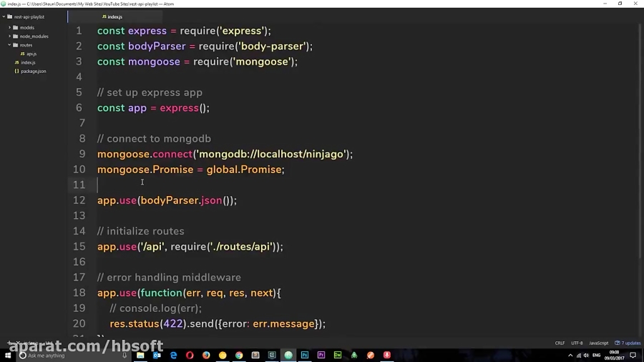Click the orange round taskbar icon
644x362 pixels.
[x=371, y=356]
